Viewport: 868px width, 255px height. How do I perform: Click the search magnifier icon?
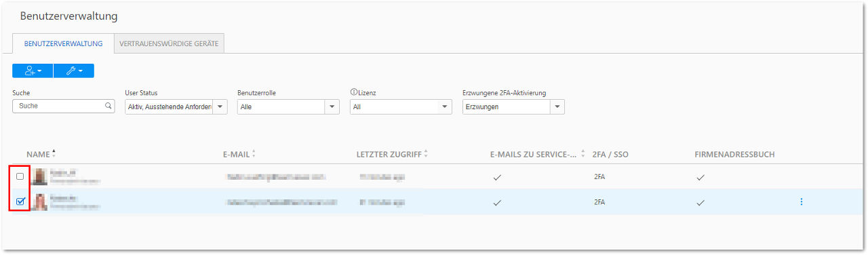108,106
